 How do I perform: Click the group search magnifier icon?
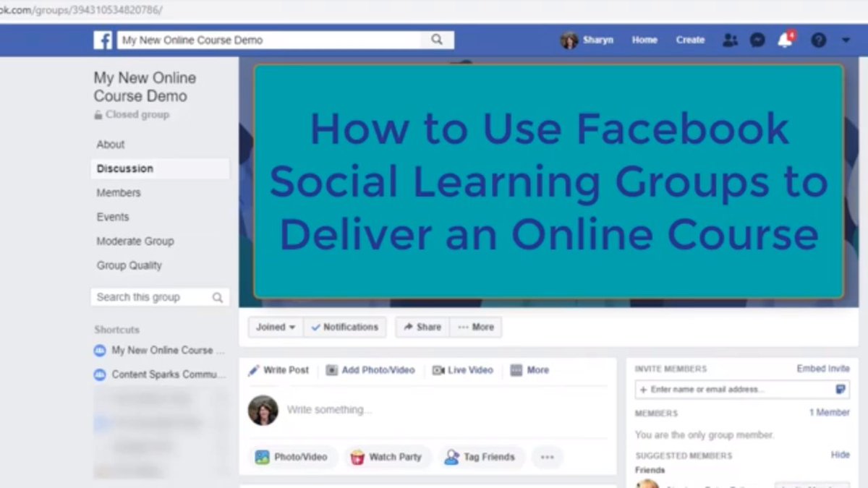(218, 297)
